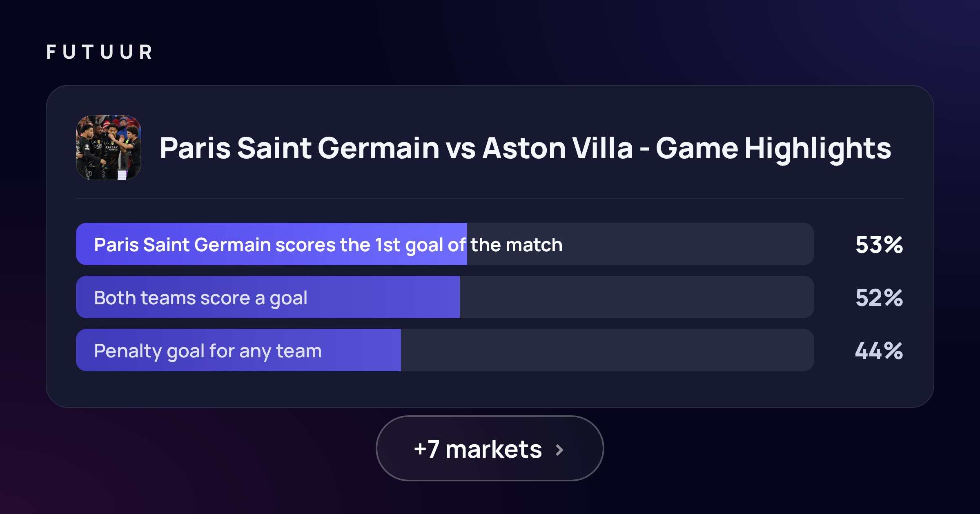Expand the +7 markets button
The height and width of the screenshot is (514, 980).
(490, 448)
